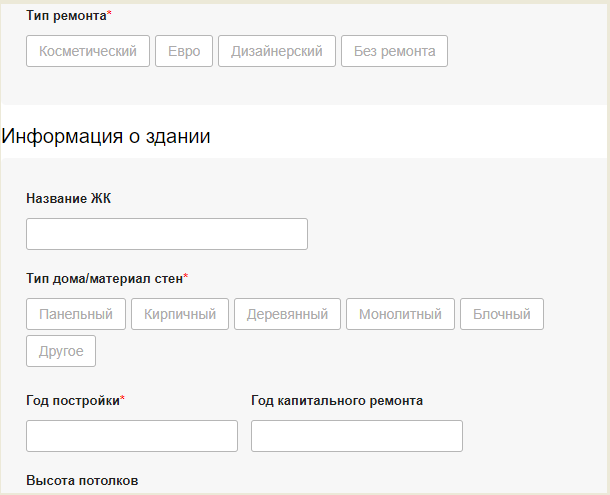The width and height of the screenshot is (610, 495).
Task: Click the Год капитального ремонта input
Action: pos(357,436)
